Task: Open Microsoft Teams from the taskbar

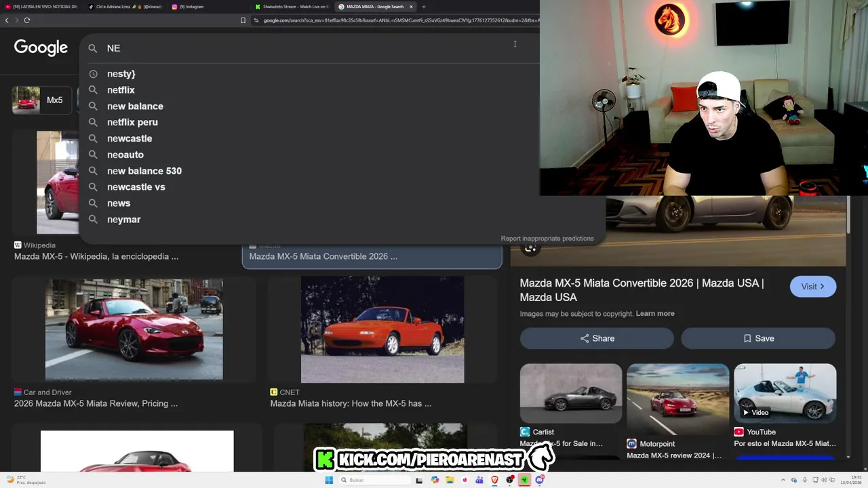Action: 479,480
